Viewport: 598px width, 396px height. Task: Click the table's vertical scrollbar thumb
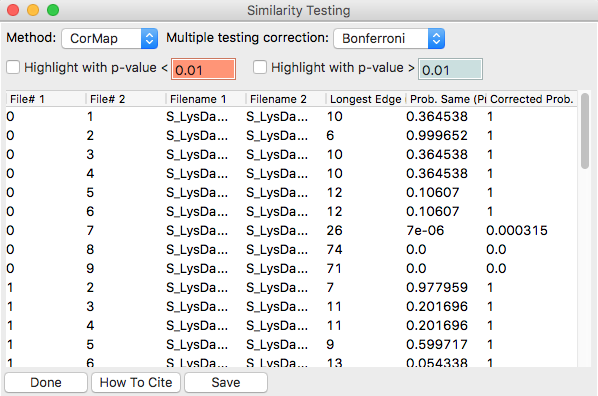pos(585,131)
